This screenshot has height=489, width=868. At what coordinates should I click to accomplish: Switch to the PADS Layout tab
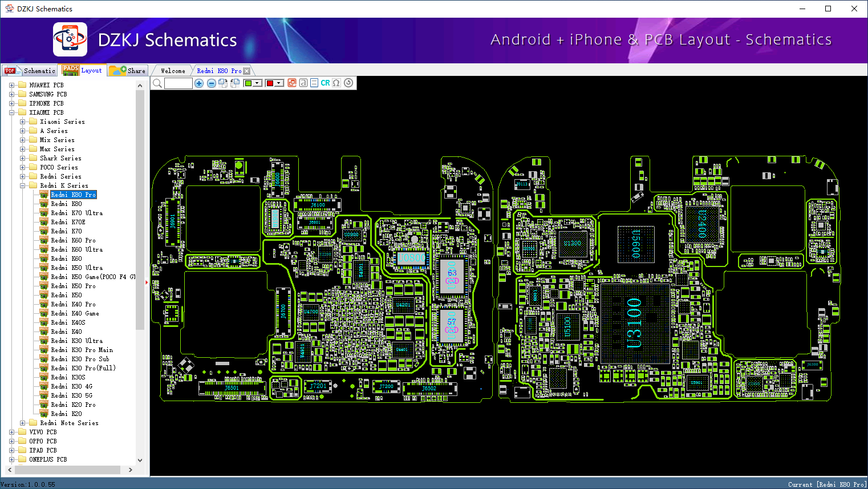(x=83, y=70)
